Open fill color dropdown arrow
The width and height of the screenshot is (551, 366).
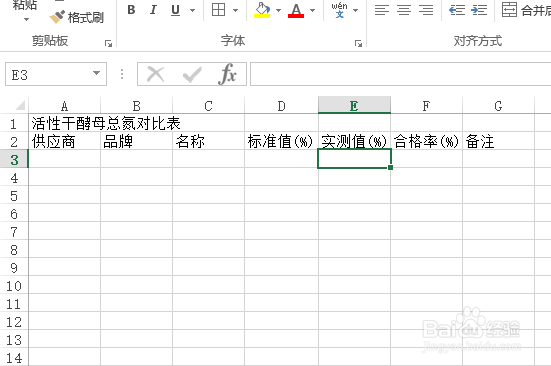(278, 10)
